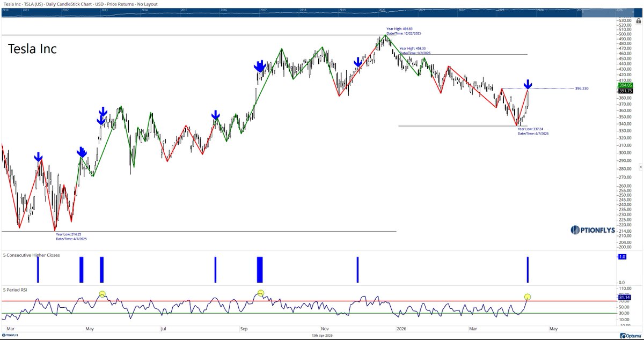Click 'Year High: 458.33' annotation
644x340 pixels.
click(x=413, y=49)
